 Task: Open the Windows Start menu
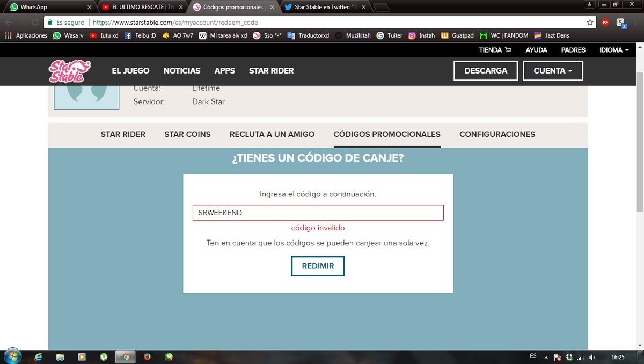point(12,356)
